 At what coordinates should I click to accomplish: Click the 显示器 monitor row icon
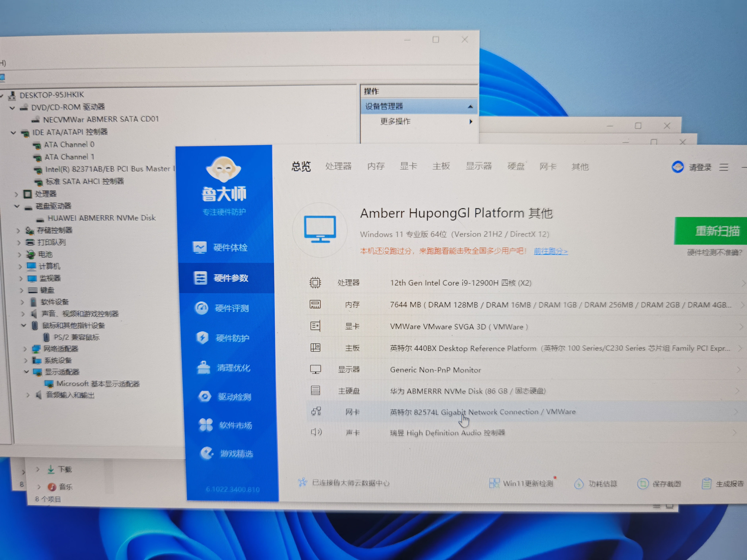(x=316, y=369)
